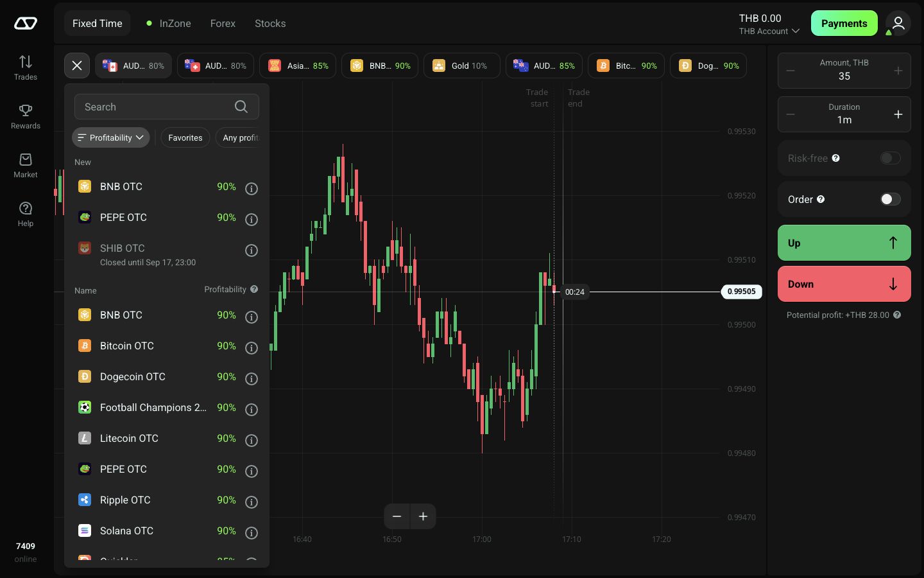
Task: Enable the Favorites filter chip
Action: [185, 137]
